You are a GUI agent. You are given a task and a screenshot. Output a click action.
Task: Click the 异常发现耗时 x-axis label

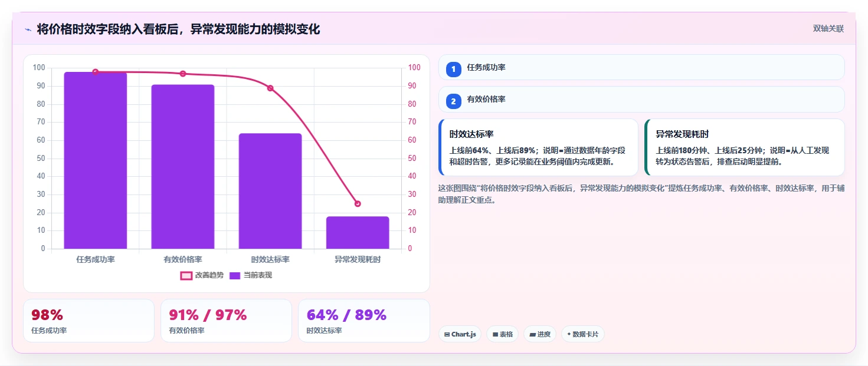click(x=358, y=259)
